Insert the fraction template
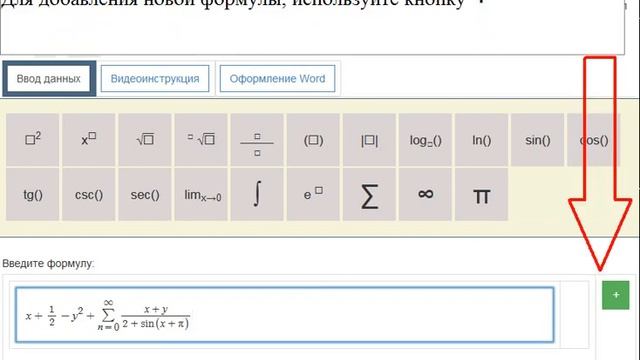Image resolution: width=640 pixels, height=360 pixels. coord(257,140)
